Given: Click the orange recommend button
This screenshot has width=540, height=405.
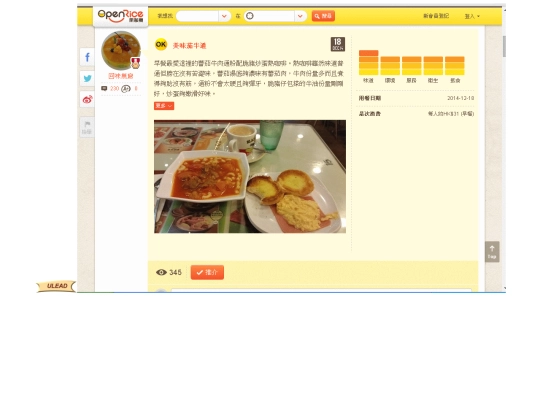Looking at the screenshot, I should click(x=207, y=272).
